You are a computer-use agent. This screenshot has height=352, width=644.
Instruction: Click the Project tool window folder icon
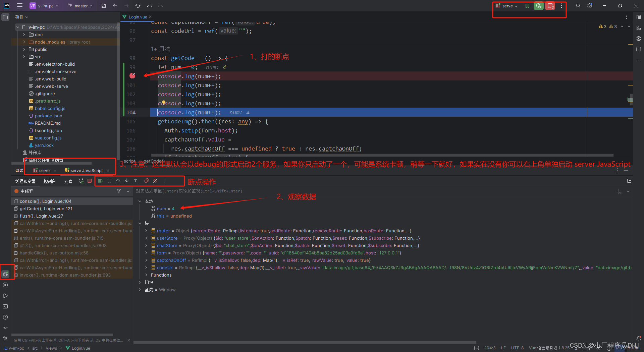5,17
